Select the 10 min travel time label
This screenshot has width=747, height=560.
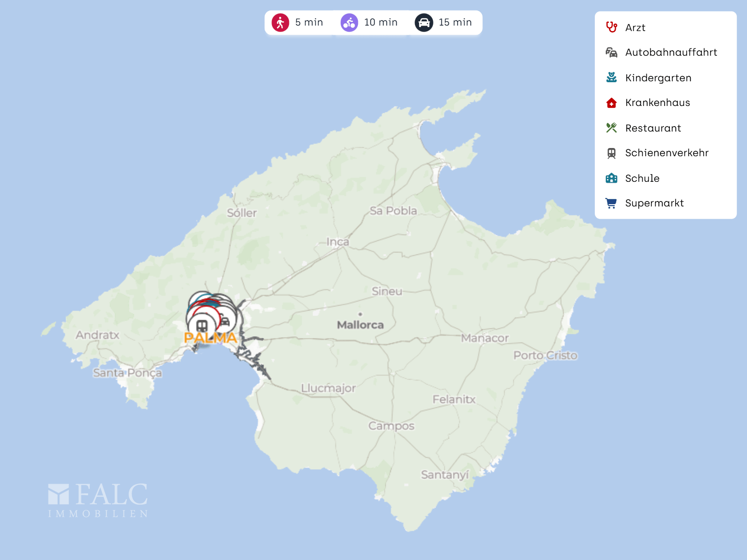pyautogui.click(x=381, y=22)
